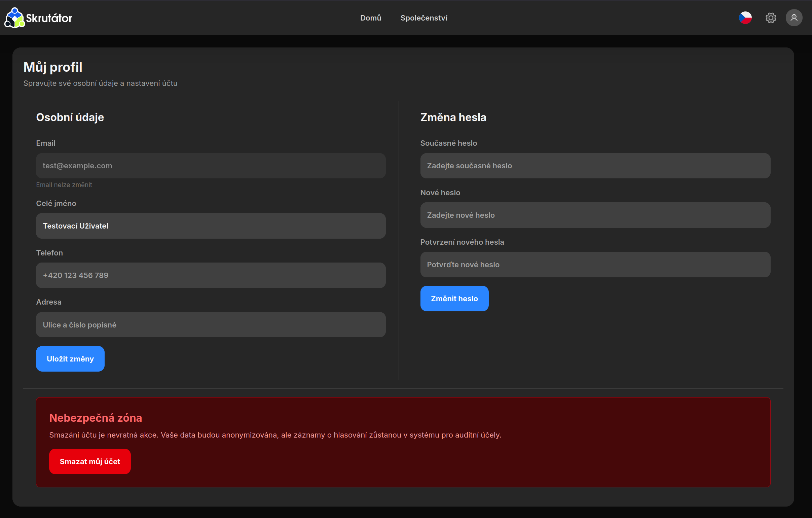
Task: Open settings via the gear icon
Action: [771, 18]
